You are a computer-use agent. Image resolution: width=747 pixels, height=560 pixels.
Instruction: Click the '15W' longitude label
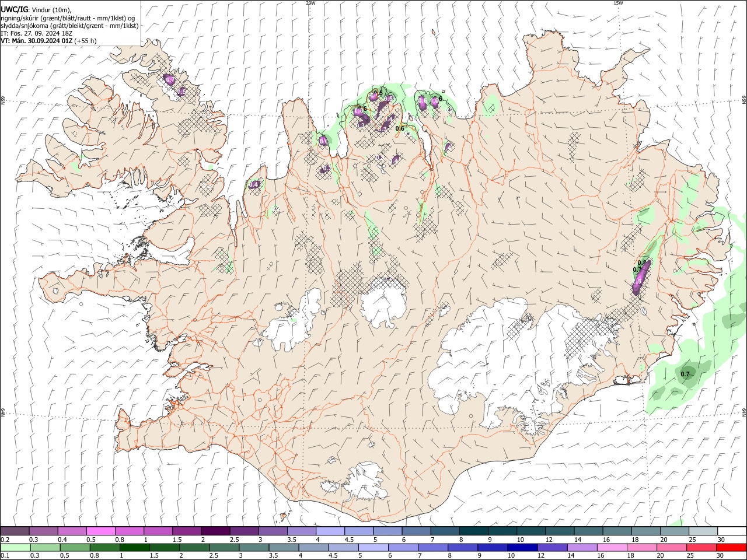tap(618, 3)
